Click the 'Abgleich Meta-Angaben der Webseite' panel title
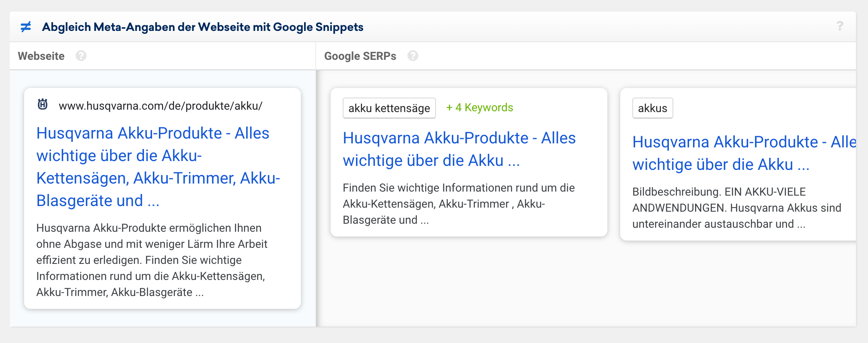868x343 pixels. [203, 27]
